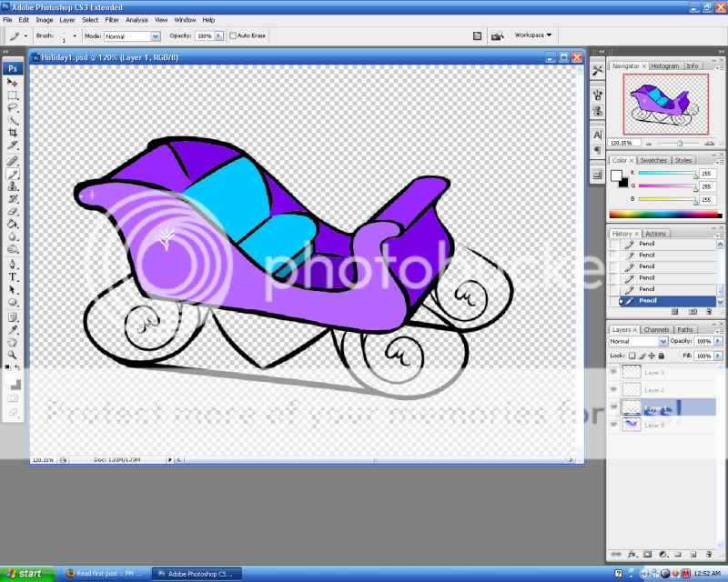Click the color spectrum ramp bar
The image size is (728, 582).
pyautogui.click(x=662, y=215)
